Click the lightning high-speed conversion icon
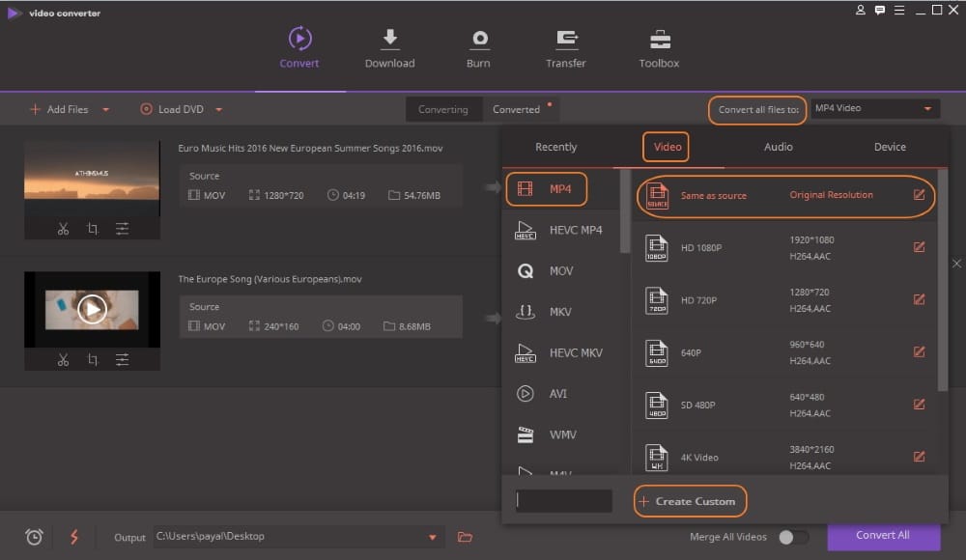 (x=73, y=537)
